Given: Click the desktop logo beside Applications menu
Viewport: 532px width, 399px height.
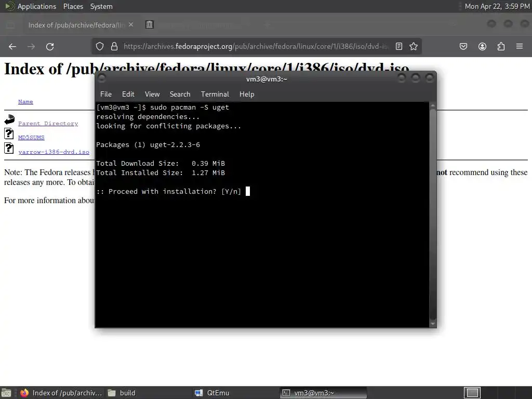Looking at the screenshot, I should click(9, 6).
